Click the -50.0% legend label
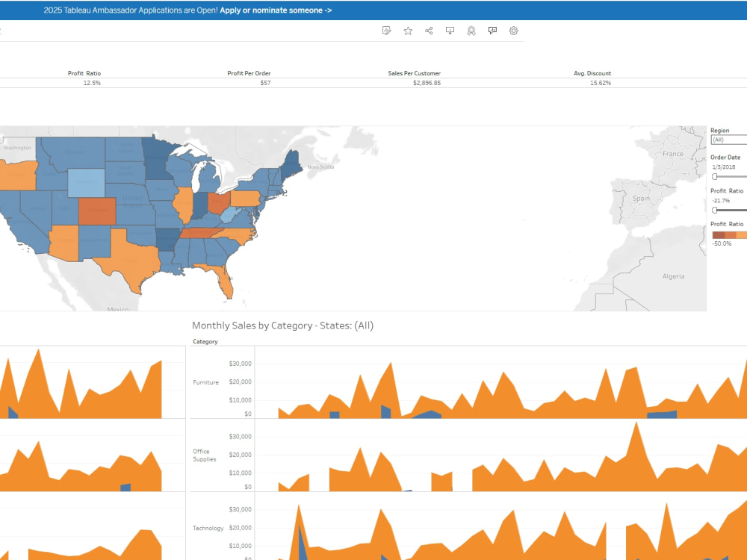The image size is (747, 560). point(722,244)
